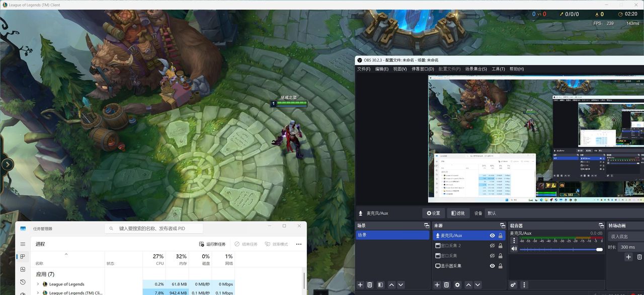Remove selected scene with Scenes panel trash icon
The image size is (644, 295).
(370, 285)
